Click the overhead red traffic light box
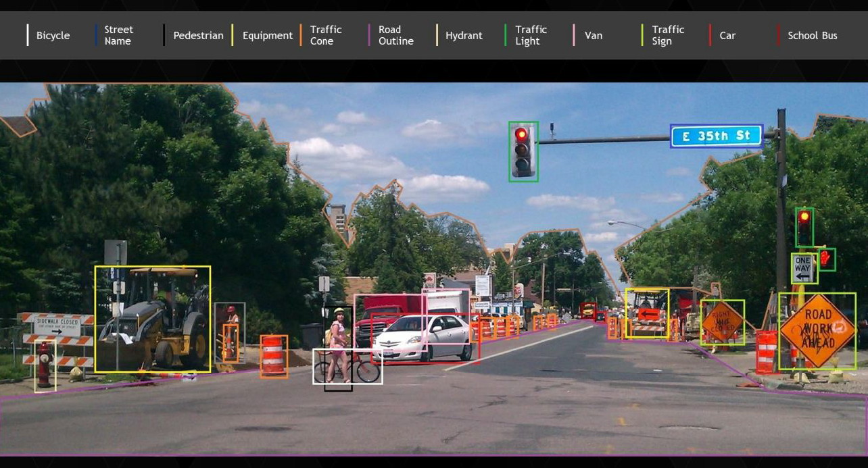Viewport: 868px width, 468px height. (x=523, y=151)
